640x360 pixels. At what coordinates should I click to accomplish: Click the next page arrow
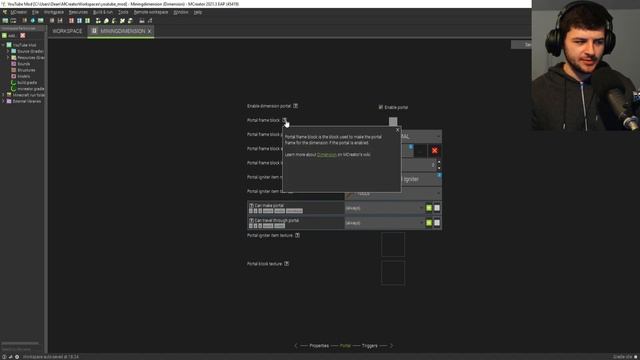click(391, 346)
